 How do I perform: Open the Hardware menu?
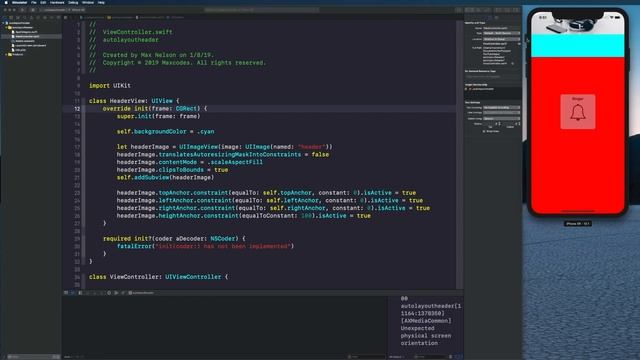(57, 2)
